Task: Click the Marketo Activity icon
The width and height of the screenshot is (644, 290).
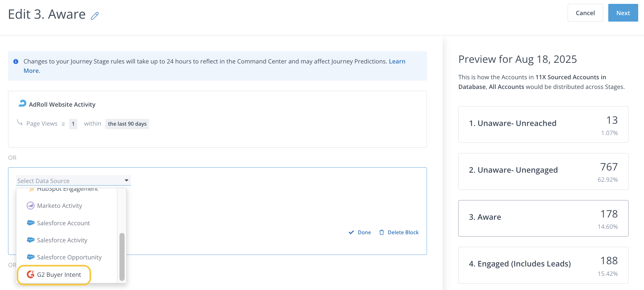Action: [31, 206]
